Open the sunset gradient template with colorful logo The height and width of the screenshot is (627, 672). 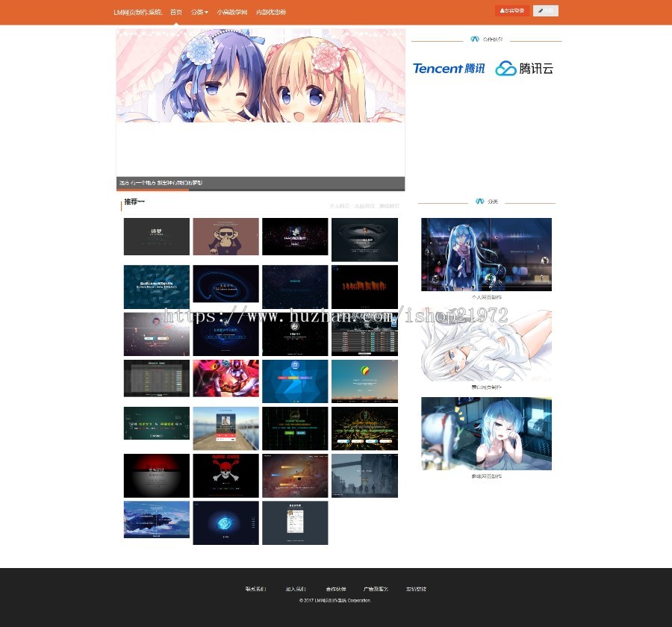(x=364, y=381)
